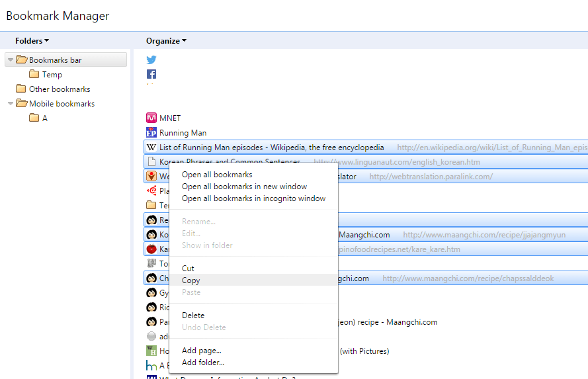Click the Maangchi favicon on the chapssalddeok row
Viewport: 588px width, 379px height.
pos(151,278)
